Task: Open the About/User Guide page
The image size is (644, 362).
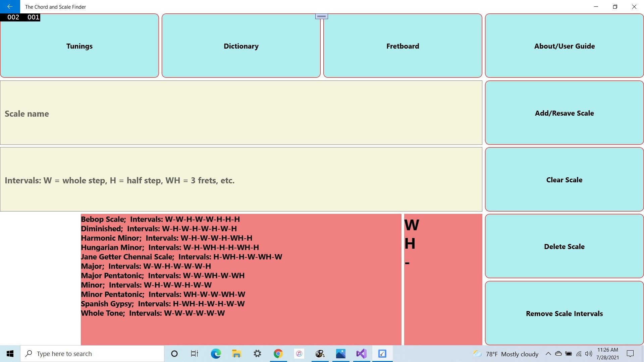Action: pos(565,46)
